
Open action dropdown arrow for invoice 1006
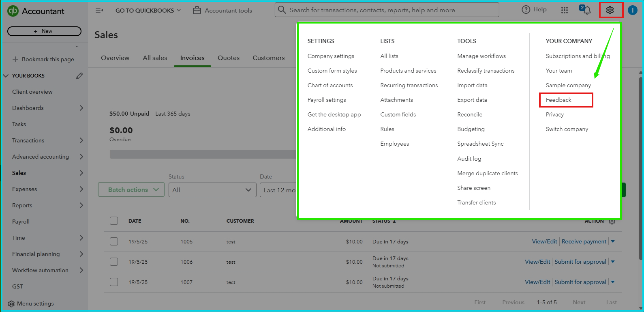[x=613, y=262]
